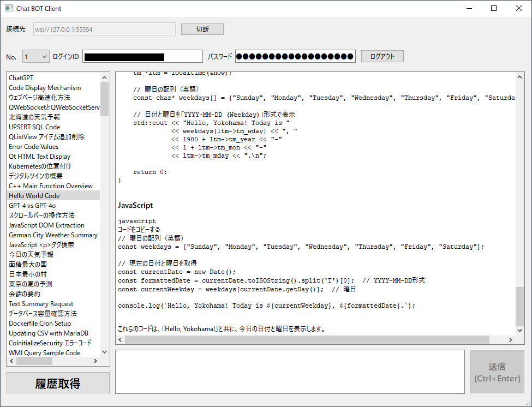Select 北海道の天気予報 conversation
The width and height of the screenshot is (532, 407).
(x=34, y=117)
